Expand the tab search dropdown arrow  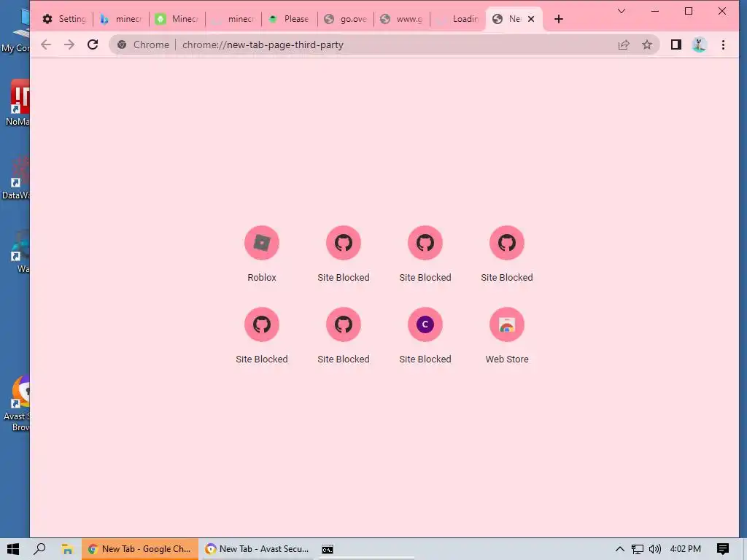(622, 11)
